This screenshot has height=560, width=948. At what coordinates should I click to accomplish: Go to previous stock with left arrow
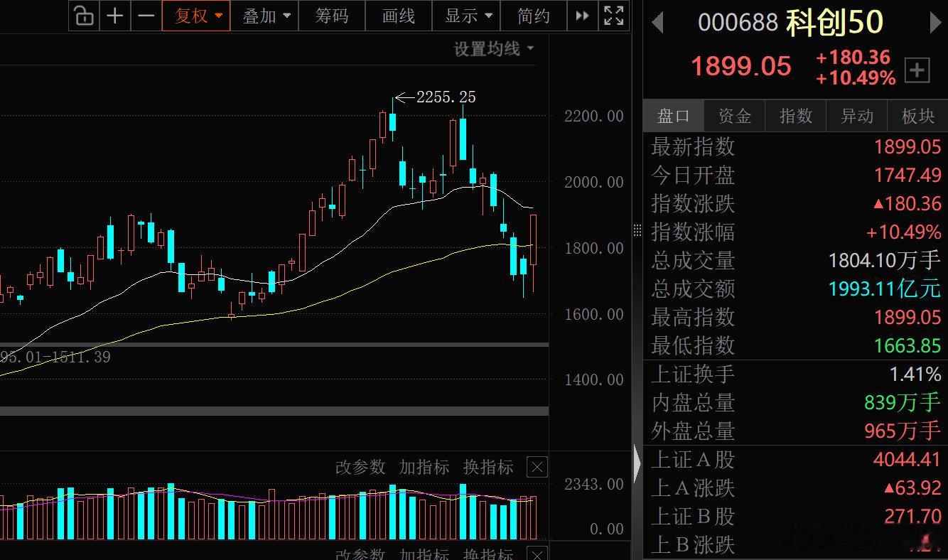pyautogui.click(x=657, y=23)
